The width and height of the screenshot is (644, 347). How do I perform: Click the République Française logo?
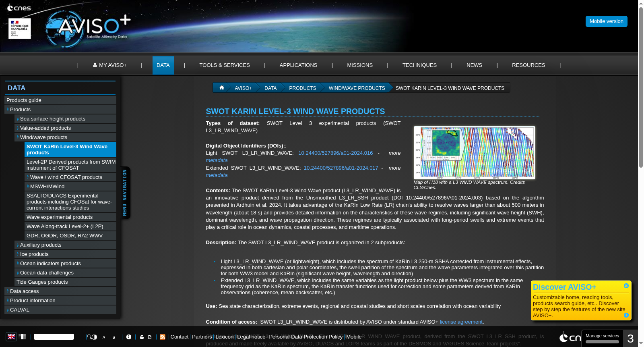[x=20, y=28]
